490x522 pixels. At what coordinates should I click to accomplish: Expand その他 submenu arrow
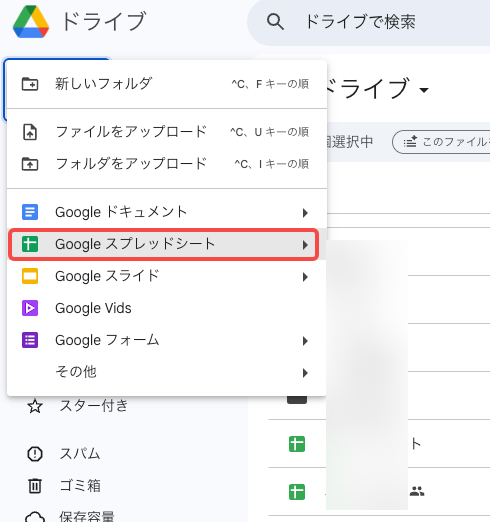click(305, 373)
